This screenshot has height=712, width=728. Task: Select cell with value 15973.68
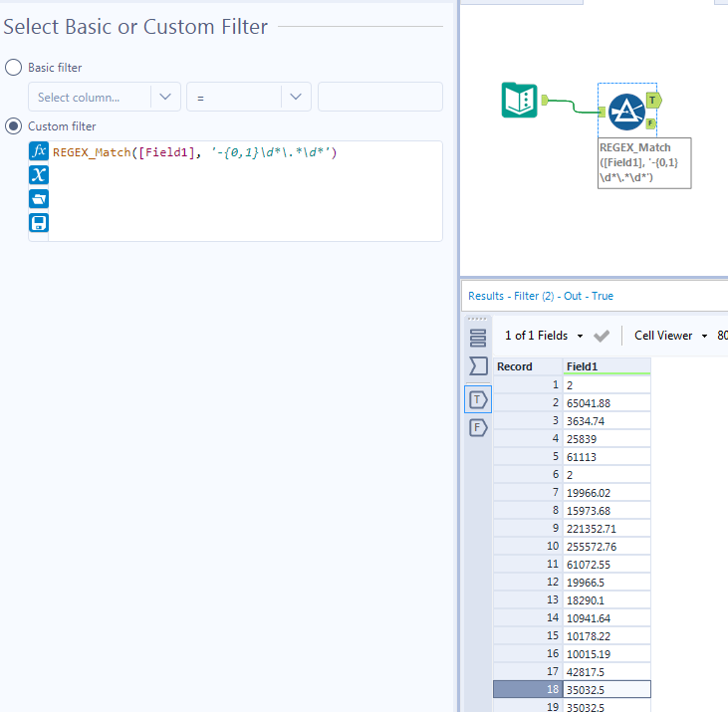pos(607,511)
